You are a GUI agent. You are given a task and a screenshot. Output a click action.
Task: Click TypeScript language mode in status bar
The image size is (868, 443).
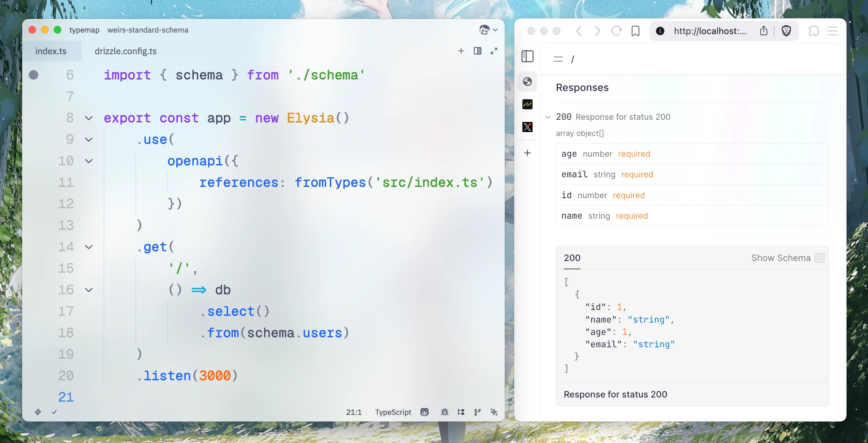pos(393,412)
